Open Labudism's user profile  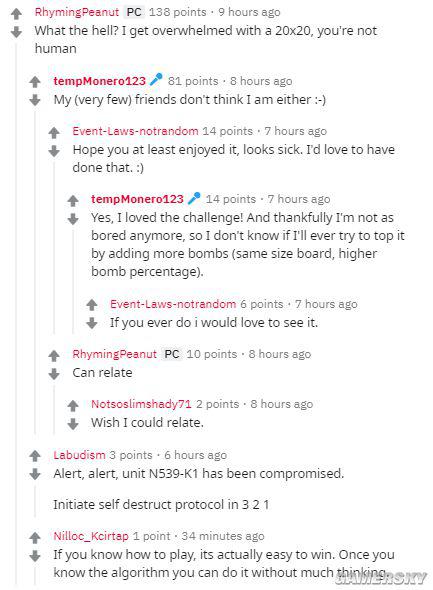pos(79,455)
